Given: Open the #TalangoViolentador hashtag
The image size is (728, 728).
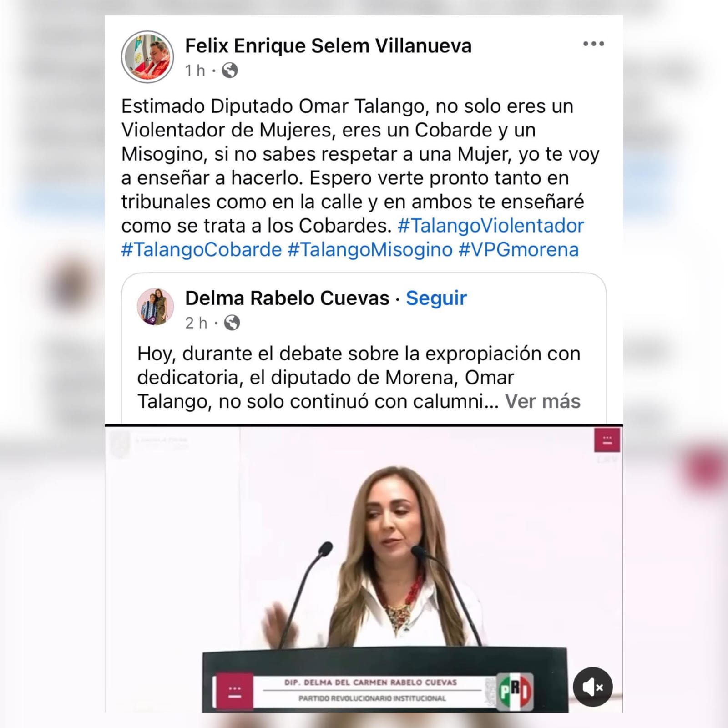Looking at the screenshot, I should (x=491, y=226).
